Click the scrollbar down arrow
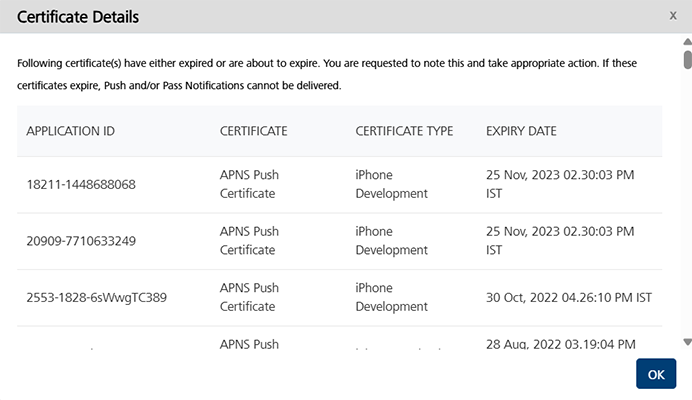The width and height of the screenshot is (692, 400). click(687, 342)
